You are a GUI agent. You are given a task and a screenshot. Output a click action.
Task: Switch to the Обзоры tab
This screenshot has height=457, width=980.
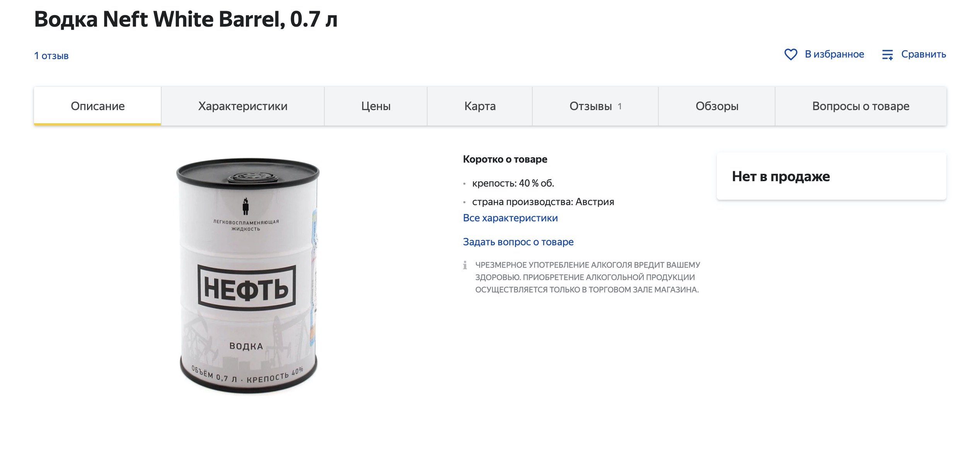(x=717, y=106)
